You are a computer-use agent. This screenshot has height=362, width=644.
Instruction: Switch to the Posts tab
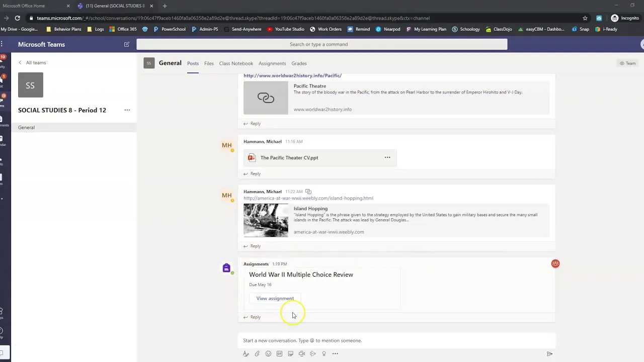(193, 63)
